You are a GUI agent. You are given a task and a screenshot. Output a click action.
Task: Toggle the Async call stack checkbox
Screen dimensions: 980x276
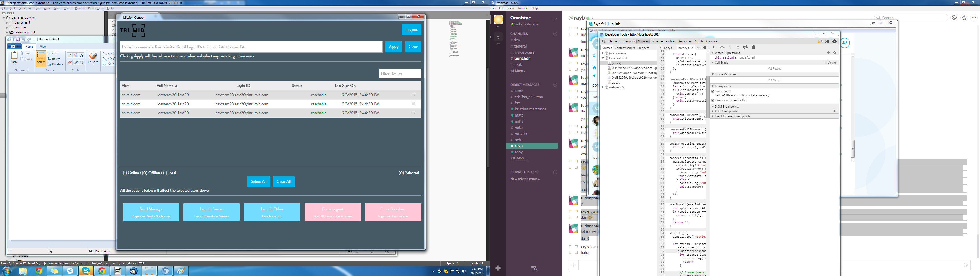(x=826, y=62)
